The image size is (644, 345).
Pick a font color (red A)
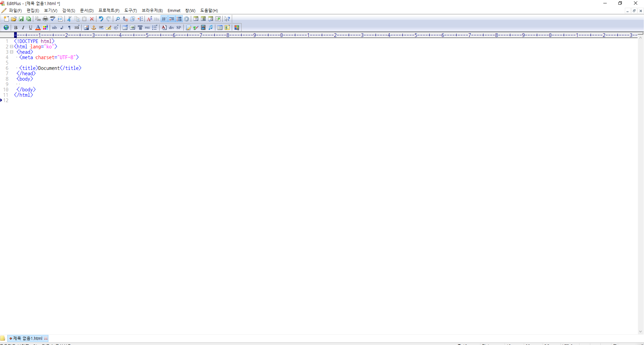click(38, 28)
